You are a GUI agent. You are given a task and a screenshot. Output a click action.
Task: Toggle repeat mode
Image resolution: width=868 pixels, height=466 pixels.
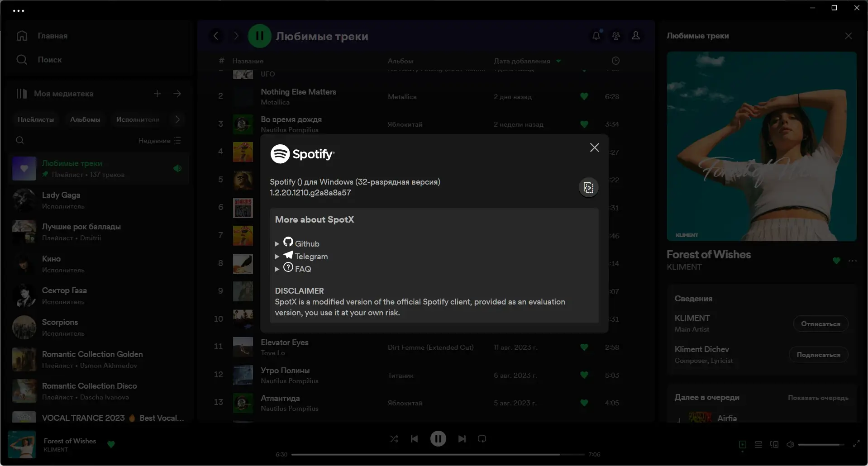pyautogui.click(x=482, y=439)
